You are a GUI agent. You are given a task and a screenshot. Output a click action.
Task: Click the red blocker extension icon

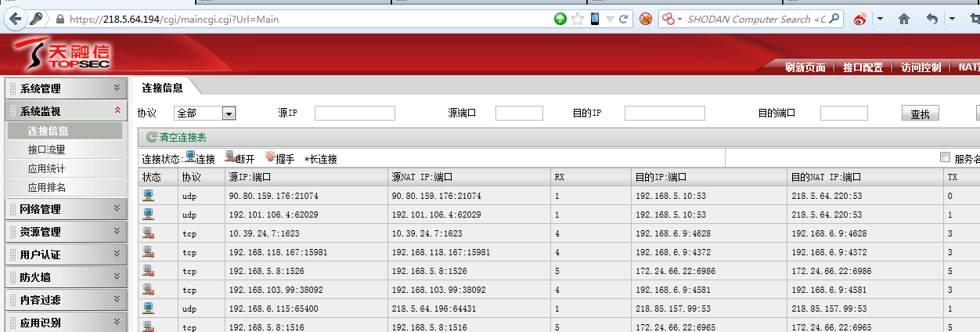645,19
